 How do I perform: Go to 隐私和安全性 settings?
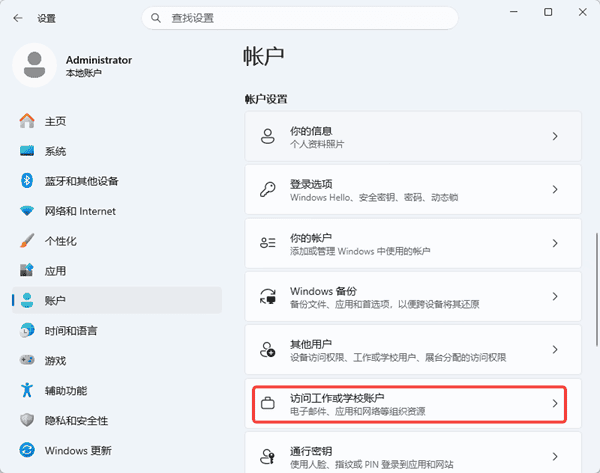click(117, 420)
